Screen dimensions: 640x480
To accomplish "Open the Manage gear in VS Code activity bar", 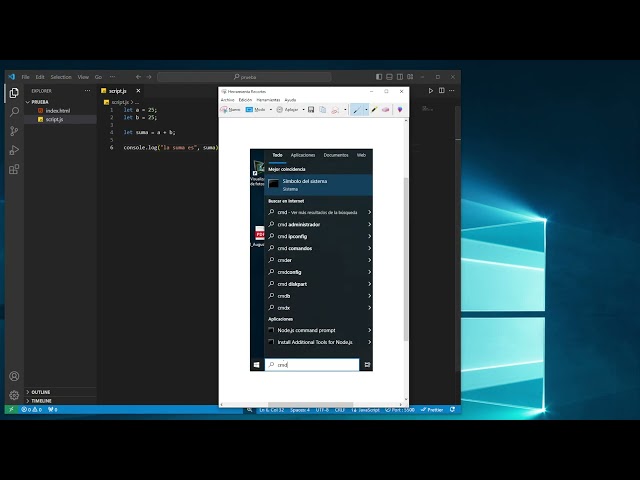I will point(14,395).
